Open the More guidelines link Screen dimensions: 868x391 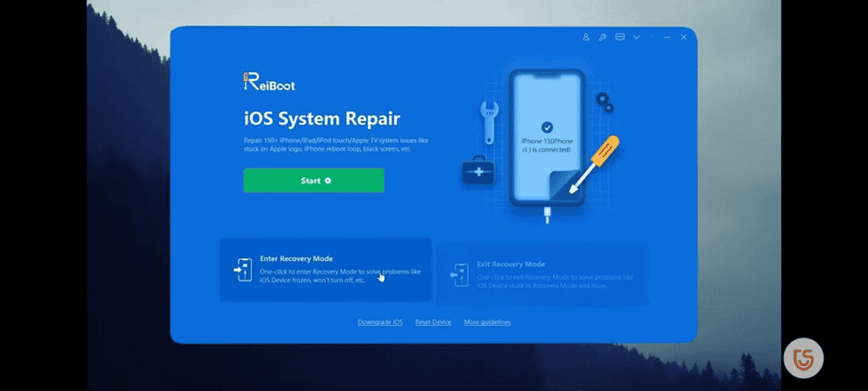coord(487,322)
